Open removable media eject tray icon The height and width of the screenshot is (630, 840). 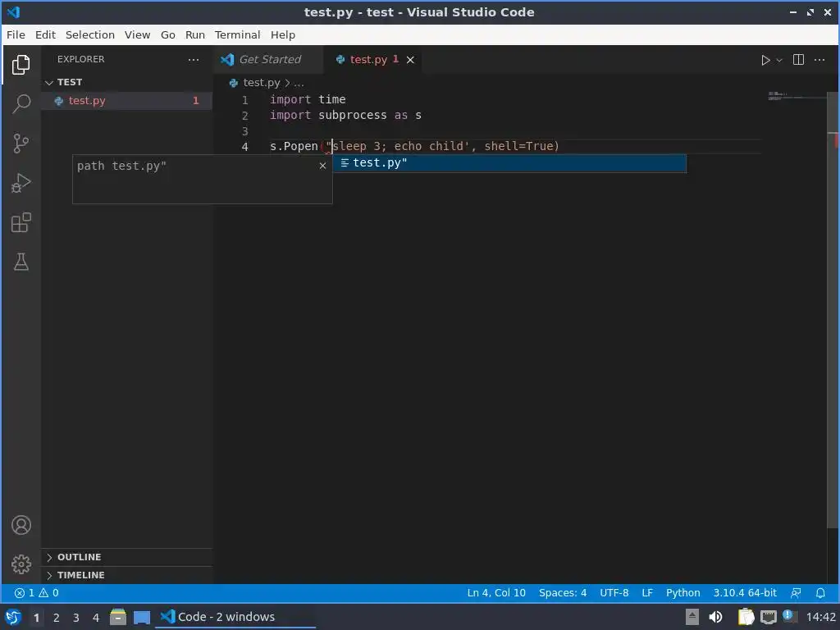(x=692, y=617)
